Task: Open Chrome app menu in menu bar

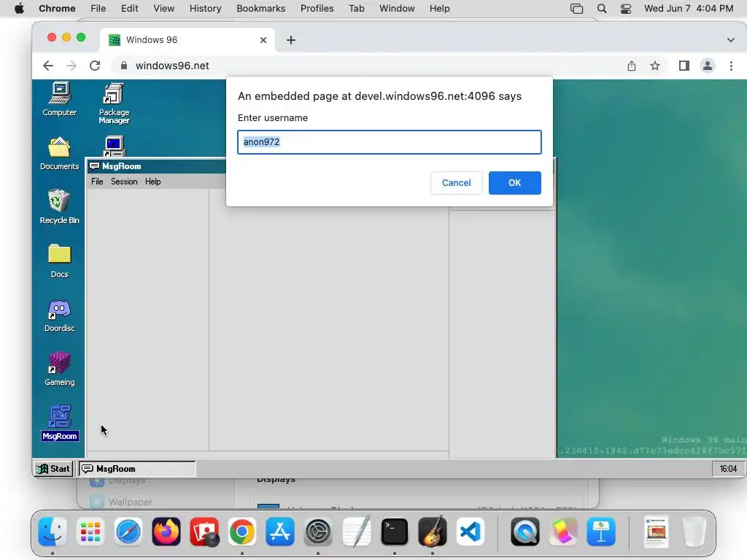Action: pos(57,8)
